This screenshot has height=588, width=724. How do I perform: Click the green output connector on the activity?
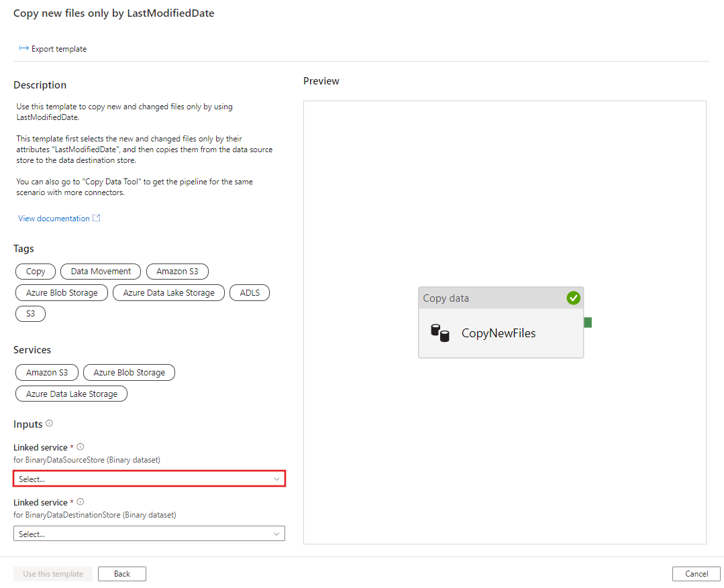point(588,322)
